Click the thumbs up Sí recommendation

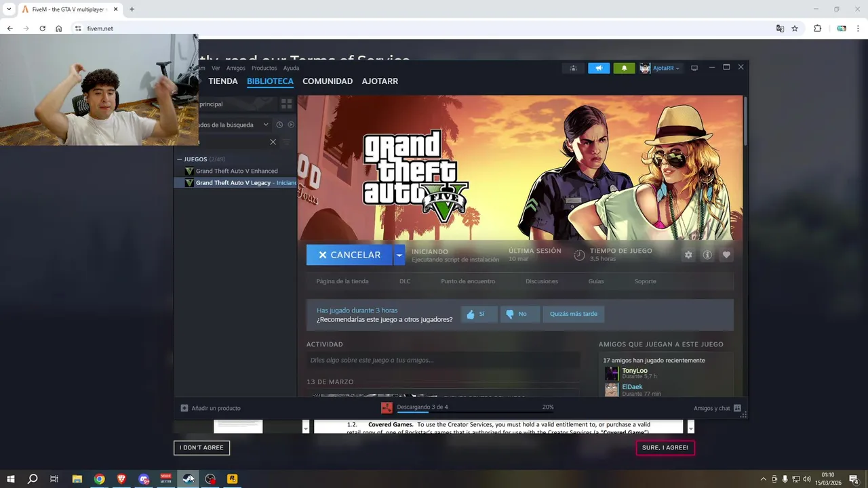pos(479,314)
